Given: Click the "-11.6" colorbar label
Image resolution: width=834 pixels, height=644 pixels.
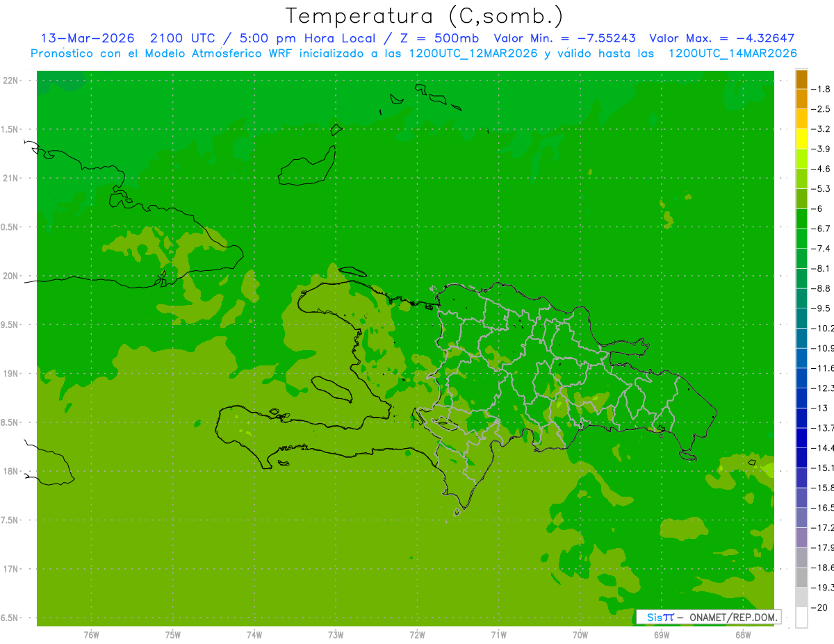Looking at the screenshot, I should click(x=823, y=368).
